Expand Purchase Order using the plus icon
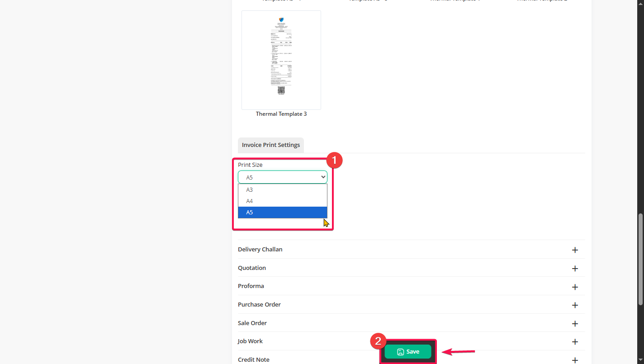This screenshot has height=364, width=644. [x=575, y=305]
